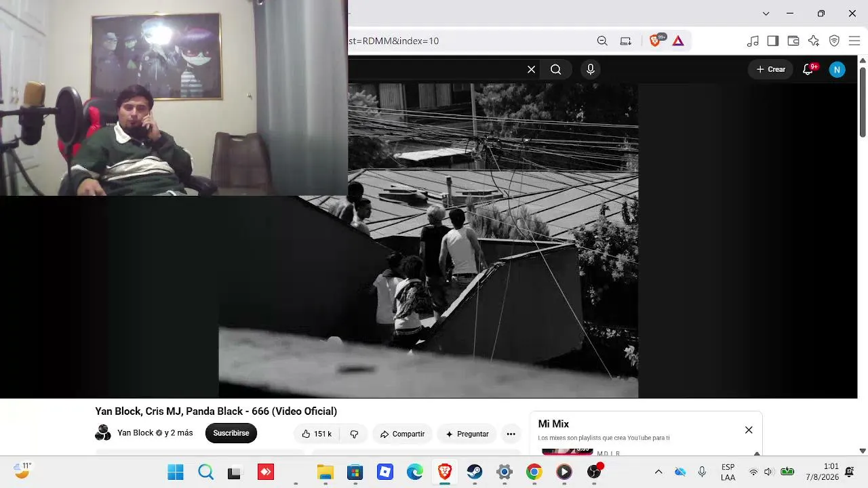This screenshot has width=868, height=488.
Task: Open the media player taskbar icon
Action: (x=564, y=472)
